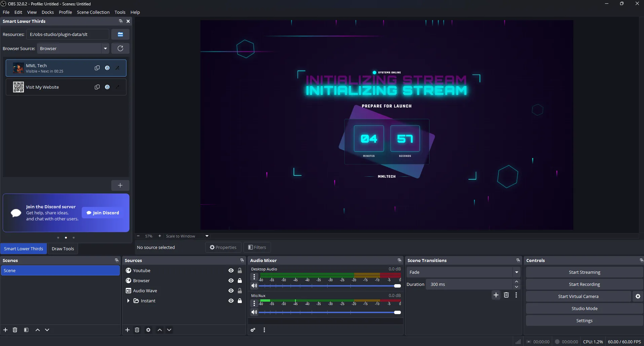Unlock the Browser source
The height and width of the screenshot is (346, 644).
(239, 280)
